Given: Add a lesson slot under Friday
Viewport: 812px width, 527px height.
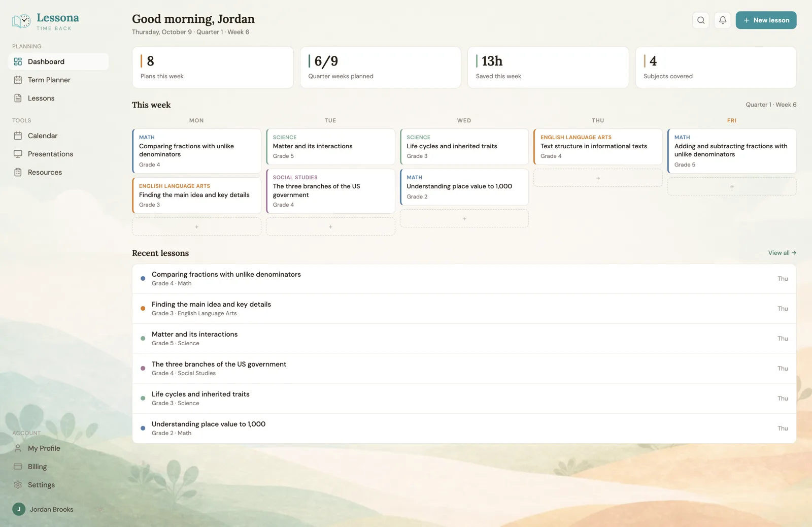Looking at the screenshot, I should 732,186.
